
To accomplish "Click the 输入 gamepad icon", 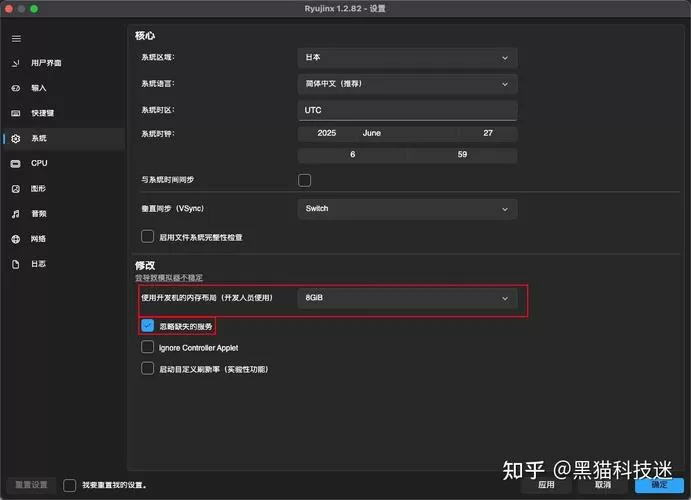I will pos(16,88).
